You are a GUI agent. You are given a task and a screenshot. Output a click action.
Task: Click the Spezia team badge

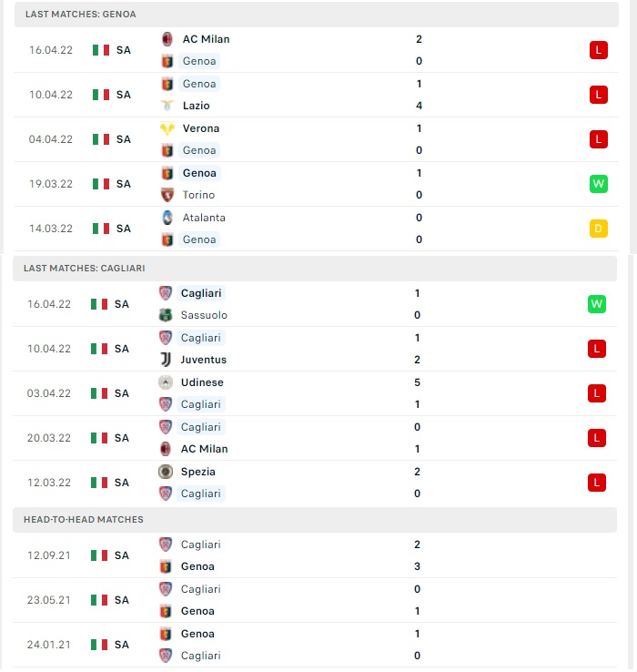coord(166,472)
